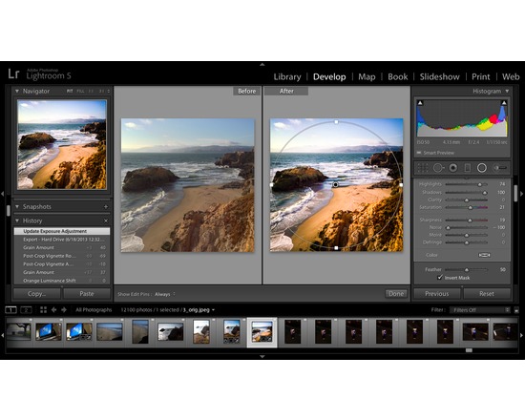Click the Highlights slider handle
The height and width of the screenshot is (420, 525).
pos(479,184)
